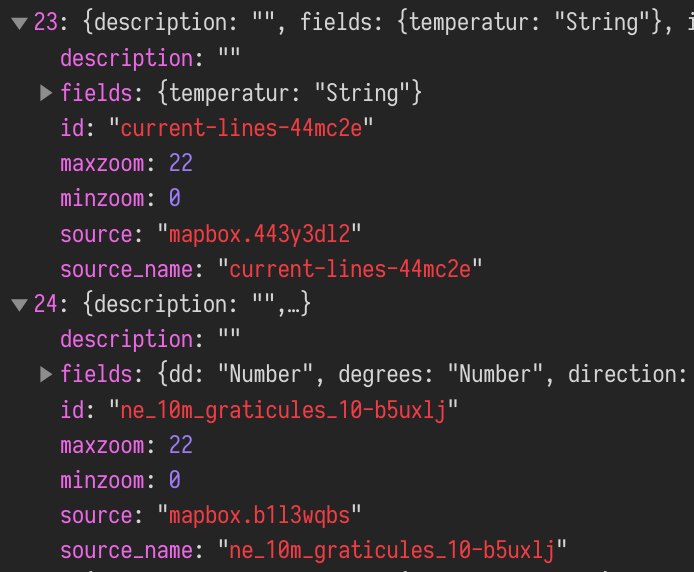The width and height of the screenshot is (694, 572).
Task: Click the fields key label in entry 23
Action: point(93,93)
